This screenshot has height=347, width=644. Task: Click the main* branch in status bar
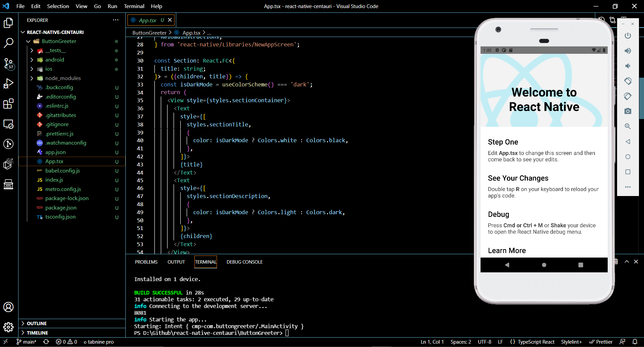click(x=27, y=342)
